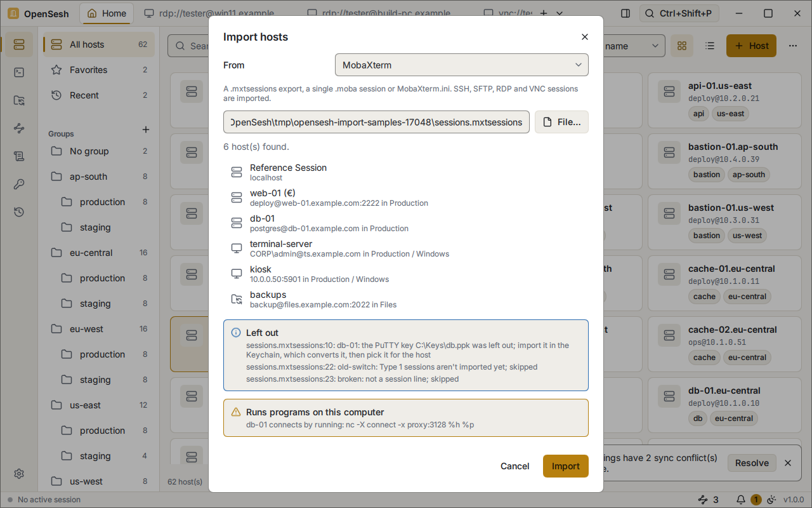Switch to grid view of hosts

(x=682, y=46)
